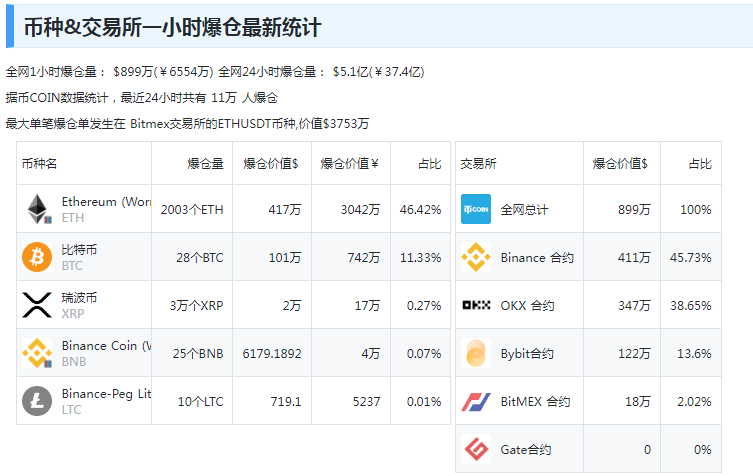This screenshot has height=476, width=753.
Task: Click the OKX exchange logo
Action: tap(476, 305)
